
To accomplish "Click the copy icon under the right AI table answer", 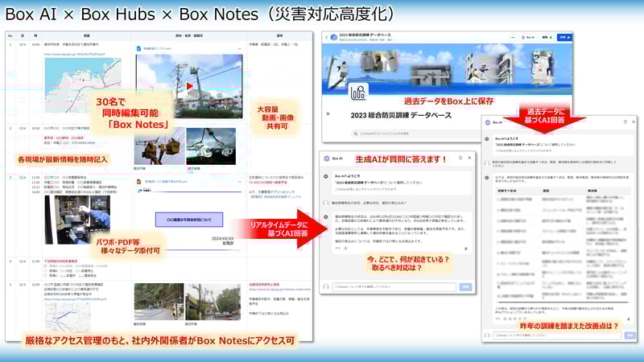I will tap(628, 319).
